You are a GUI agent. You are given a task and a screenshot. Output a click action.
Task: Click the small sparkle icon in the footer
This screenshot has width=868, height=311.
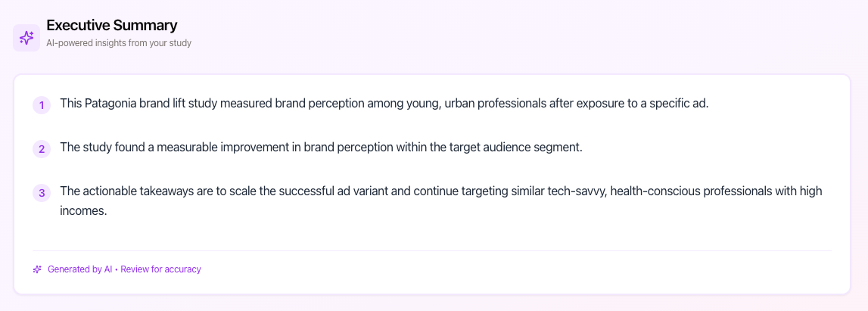point(37,269)
